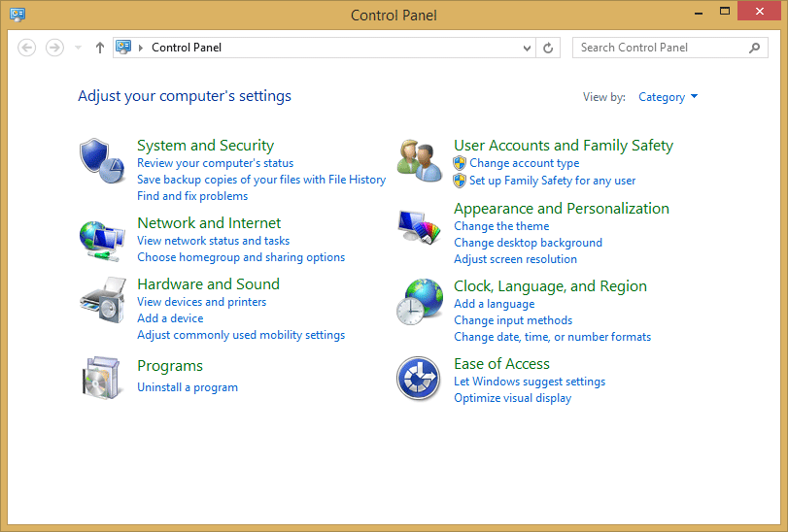The image size is (788, 532).
Task: Open Change date, time, or number formats
Action: coord(552,337)
